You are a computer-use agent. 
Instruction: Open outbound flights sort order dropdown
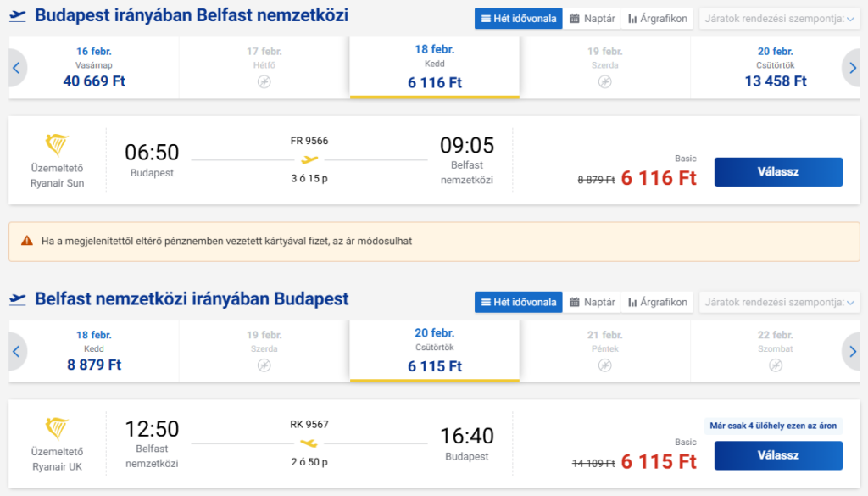tap(779, 19)
